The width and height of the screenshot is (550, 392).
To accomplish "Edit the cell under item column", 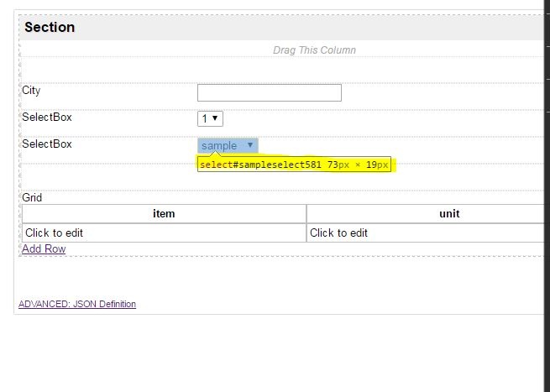I will coord(164,233).
